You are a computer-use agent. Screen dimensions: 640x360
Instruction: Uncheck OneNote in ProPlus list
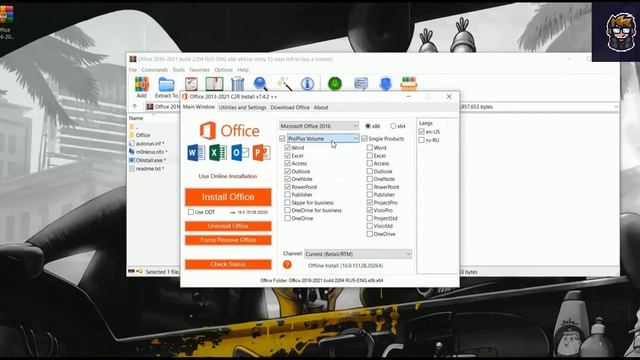tap(287, 179)
